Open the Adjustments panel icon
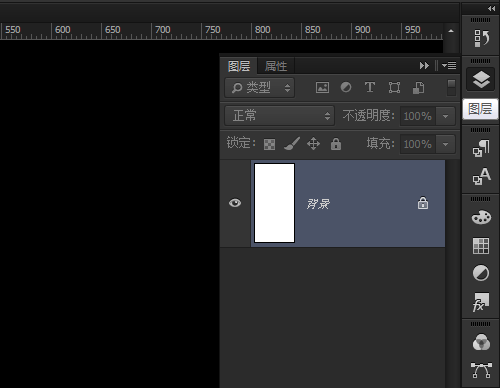 click(481, 273)
